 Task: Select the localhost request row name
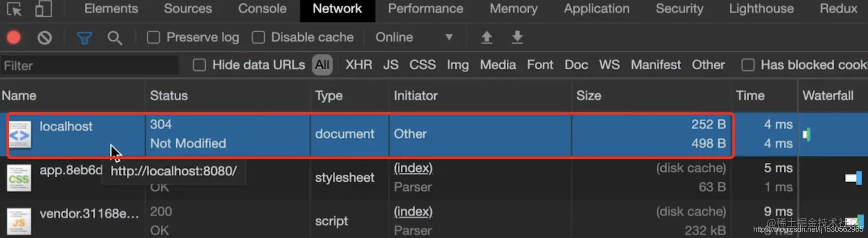point(66,126)
